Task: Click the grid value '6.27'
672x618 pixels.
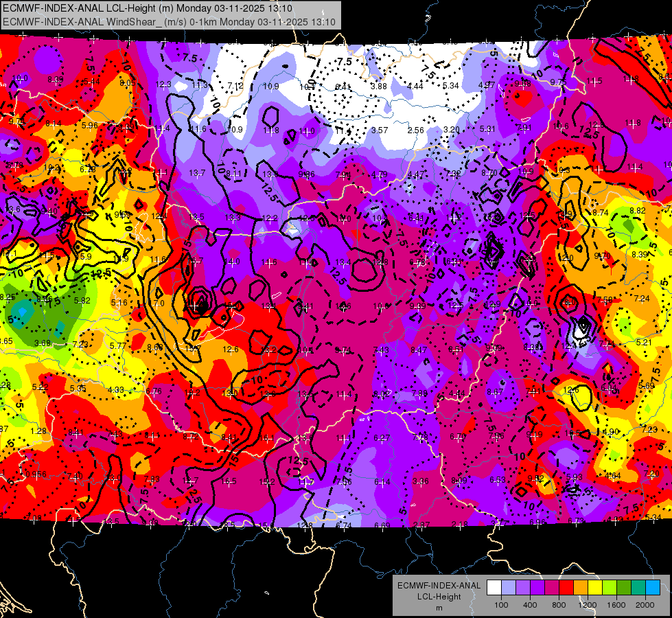Action: [x=382, y=438]
